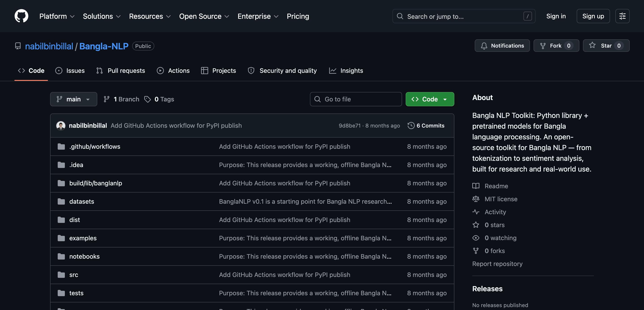644x310 pixels.
Task: Click the fork icon in Fork button
Action: point(543,46)
